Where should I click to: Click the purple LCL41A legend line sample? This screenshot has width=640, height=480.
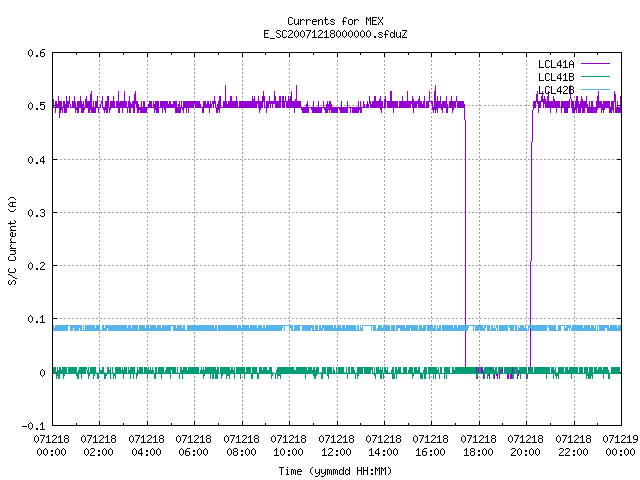(x=595, y=64)
